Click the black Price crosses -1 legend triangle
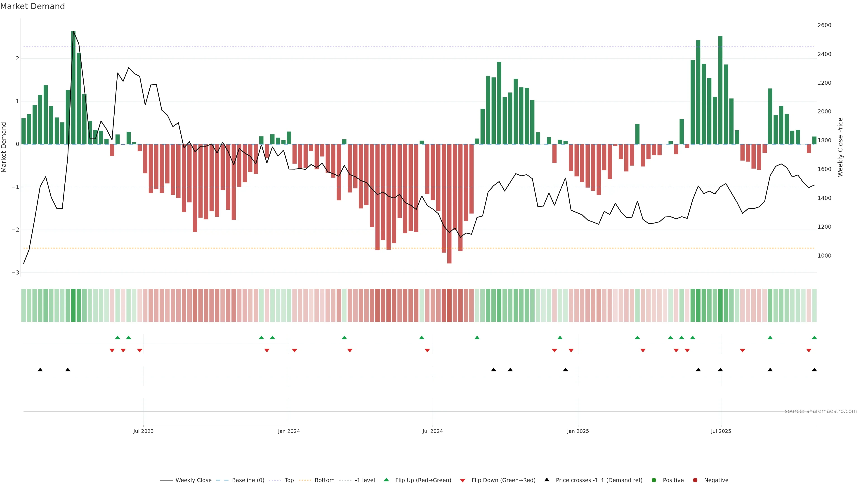This screenshot has height=488, width=868. [x=547, y=480]
